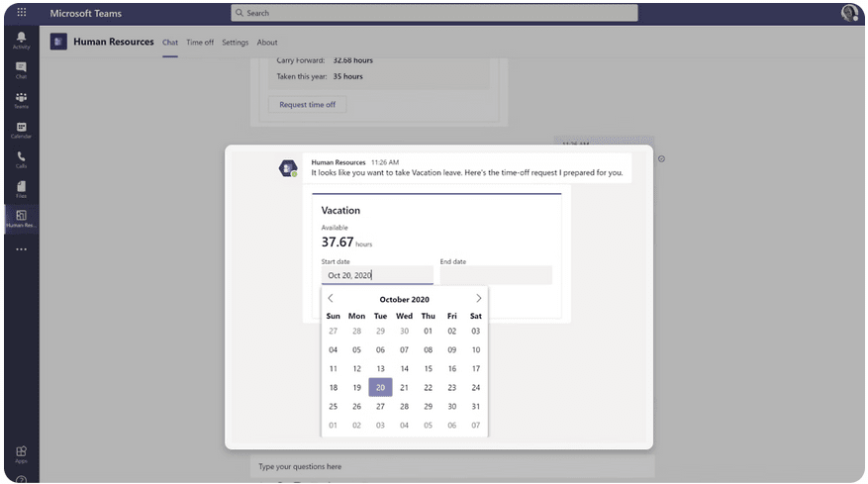The height and width of the screenshot is (484, 868).
Task: Open Calls in the left sidebar
Action: (x=21, y=159)
